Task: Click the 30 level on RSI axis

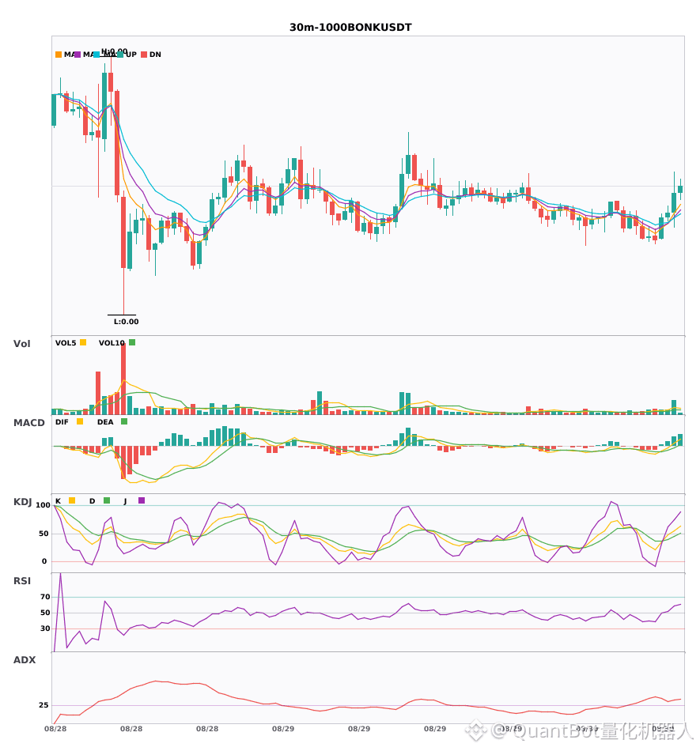Action: [x=46, y=628]
